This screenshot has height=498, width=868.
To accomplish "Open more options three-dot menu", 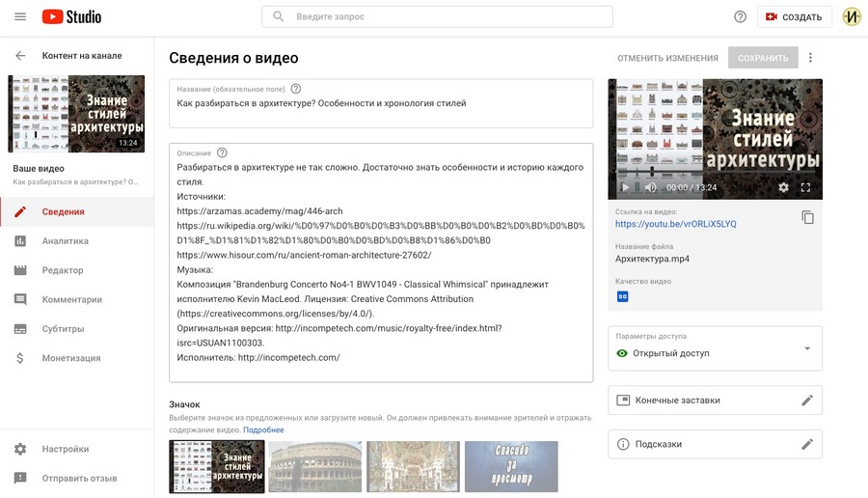I will coord(810,58).
